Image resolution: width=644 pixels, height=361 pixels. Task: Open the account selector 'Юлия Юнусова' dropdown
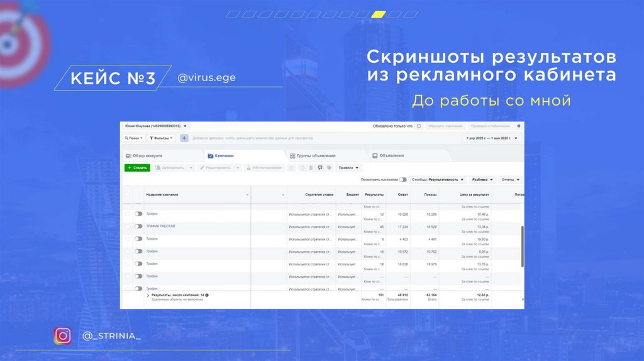click(x=156, y=126)
